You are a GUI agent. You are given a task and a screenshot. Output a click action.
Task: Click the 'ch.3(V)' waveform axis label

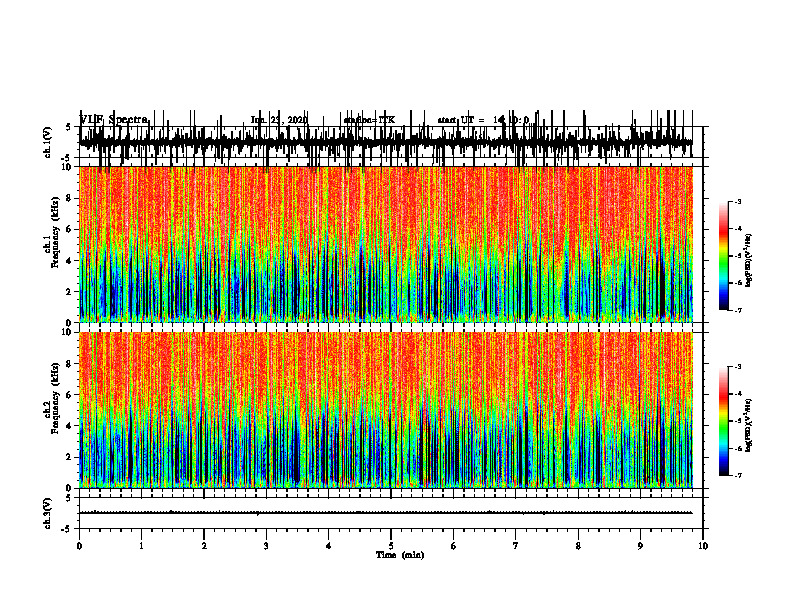48,514
